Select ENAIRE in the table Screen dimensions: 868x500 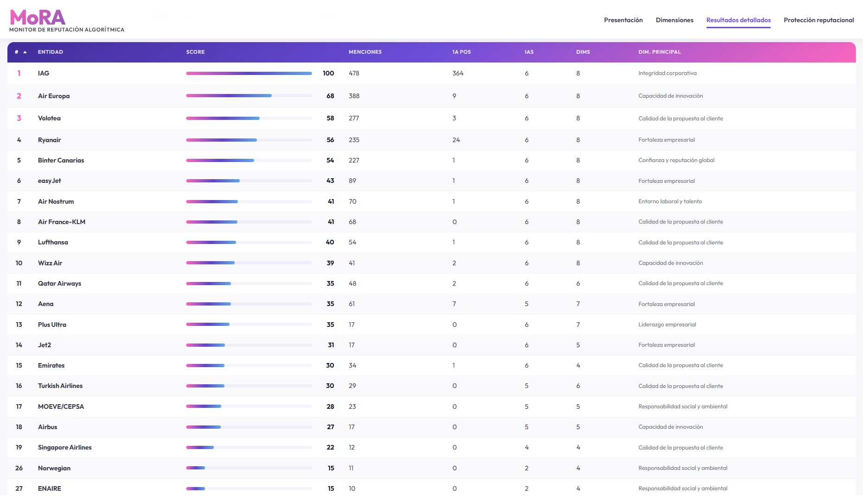pos(50,489)
